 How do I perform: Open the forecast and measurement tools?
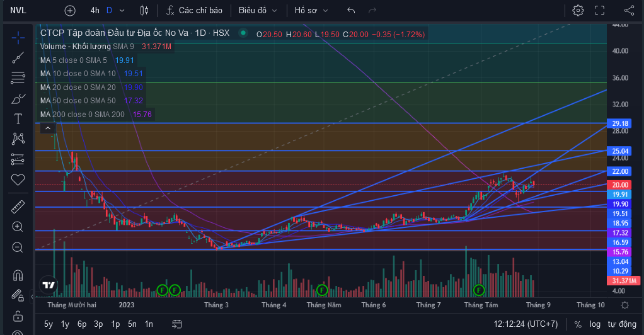click(18, 159)
